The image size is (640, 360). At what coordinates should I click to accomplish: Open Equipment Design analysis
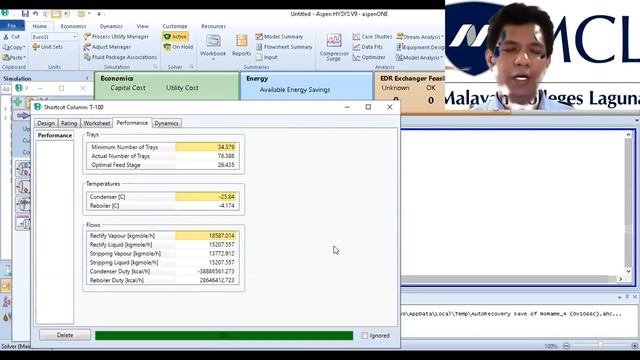coord(420,47)
